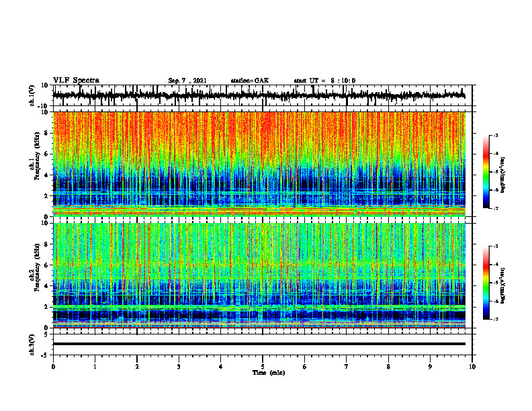The width and height of the screenshot is (532, 411).
Task: Click the "4" kHz tick on ch.2 frequency axis
Action: point(46,286)
